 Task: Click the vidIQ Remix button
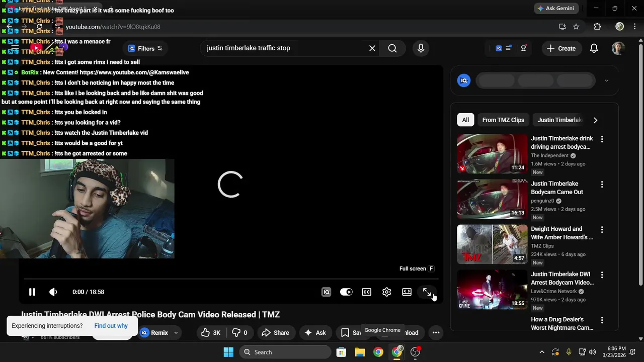[154, 332]
